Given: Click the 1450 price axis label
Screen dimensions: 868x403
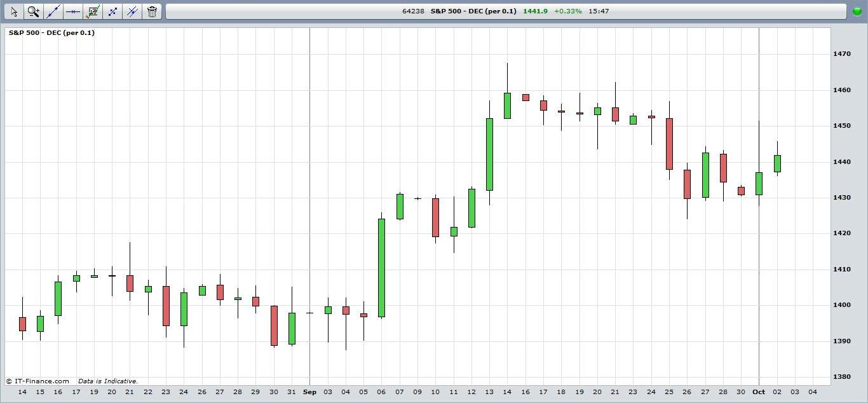Looking at the screenshot, I should coord(842,126).
